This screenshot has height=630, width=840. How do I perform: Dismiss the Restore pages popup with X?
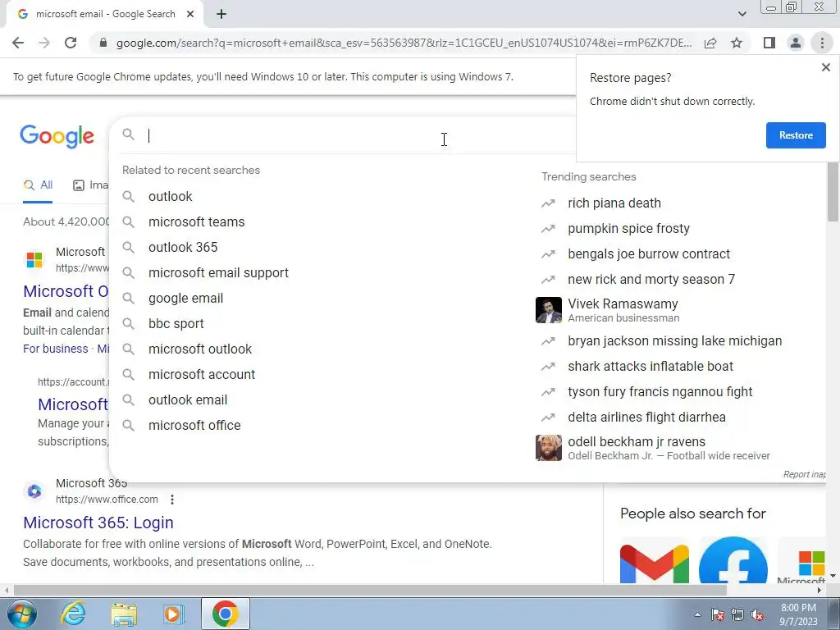coord(825,67)
